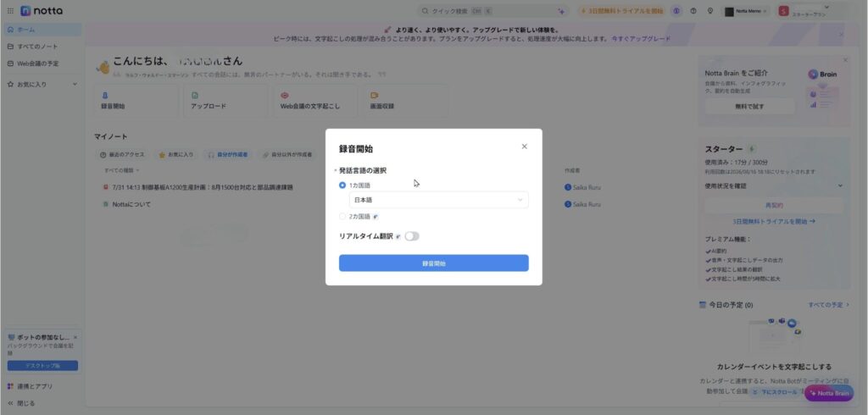
Task: Open Web会議の予定 in the sidebar
Action: (x=42, y=64)
